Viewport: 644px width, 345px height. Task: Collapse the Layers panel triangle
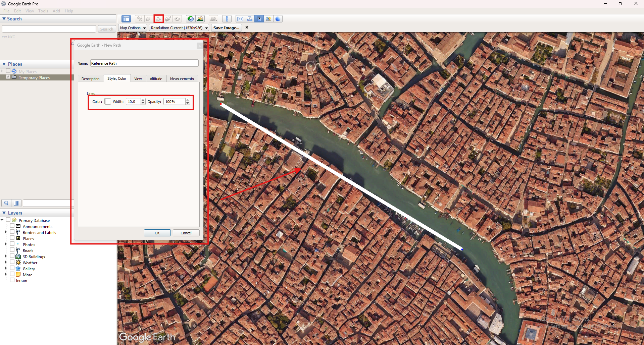coord(4,213)
